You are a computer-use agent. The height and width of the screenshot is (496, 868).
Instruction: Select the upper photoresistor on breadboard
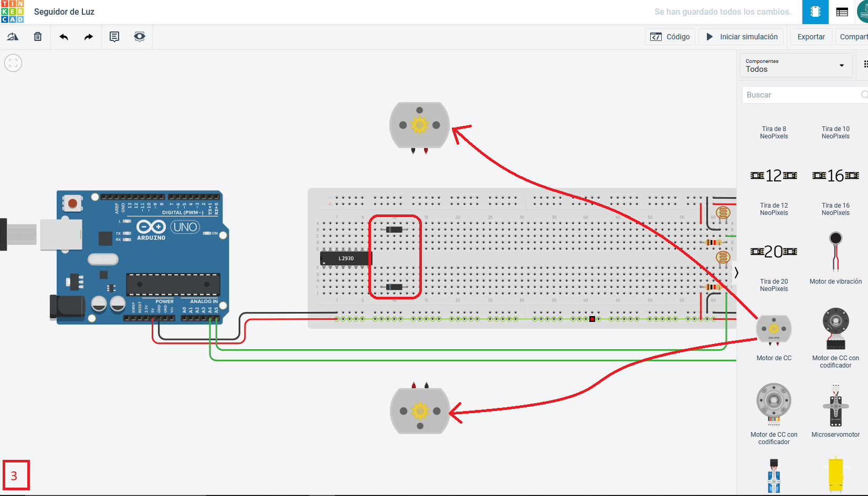click(x=723, y=213)
